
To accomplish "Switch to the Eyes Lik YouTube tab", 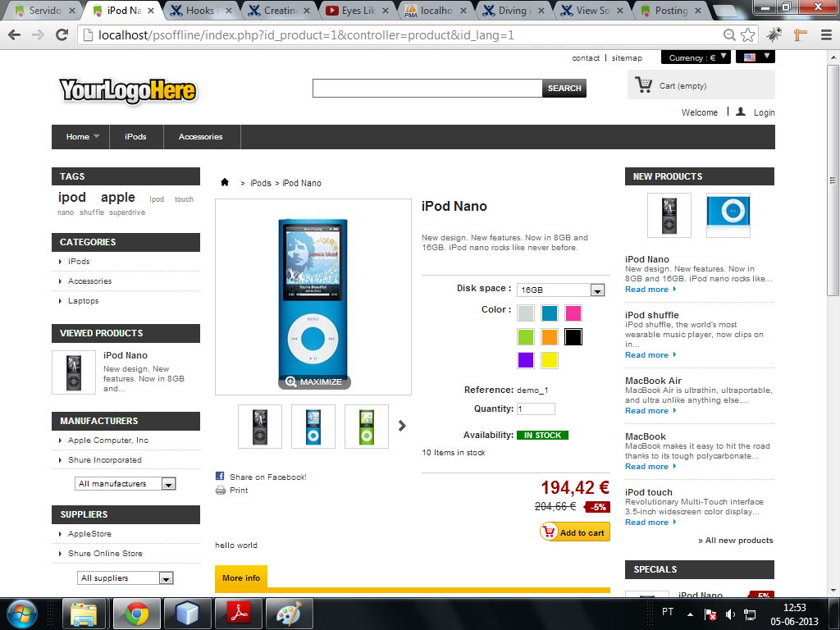I will [x=356, y=10].
